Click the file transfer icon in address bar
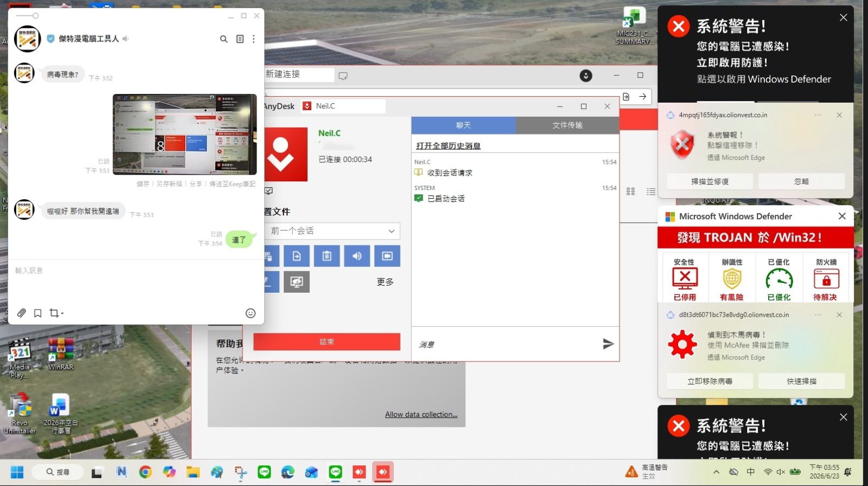Image resolution: width=868 pixels, height=486 pixels. [626, 97]
